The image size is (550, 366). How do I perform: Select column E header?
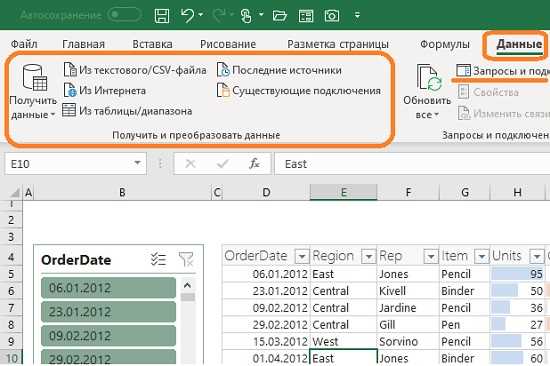tap(343, 192)
